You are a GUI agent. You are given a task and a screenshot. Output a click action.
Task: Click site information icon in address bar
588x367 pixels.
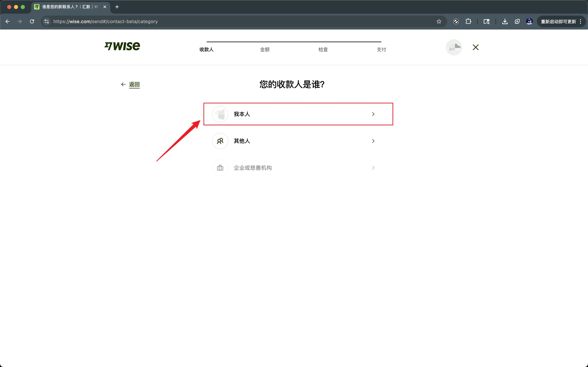47,22
